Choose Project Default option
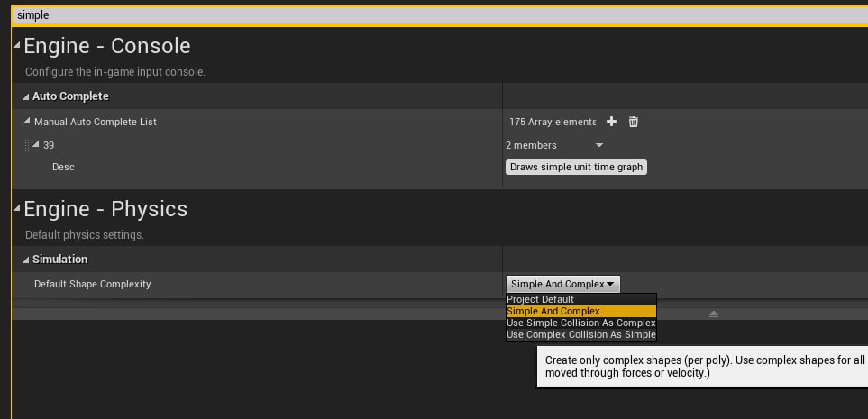 coord(581,299)
